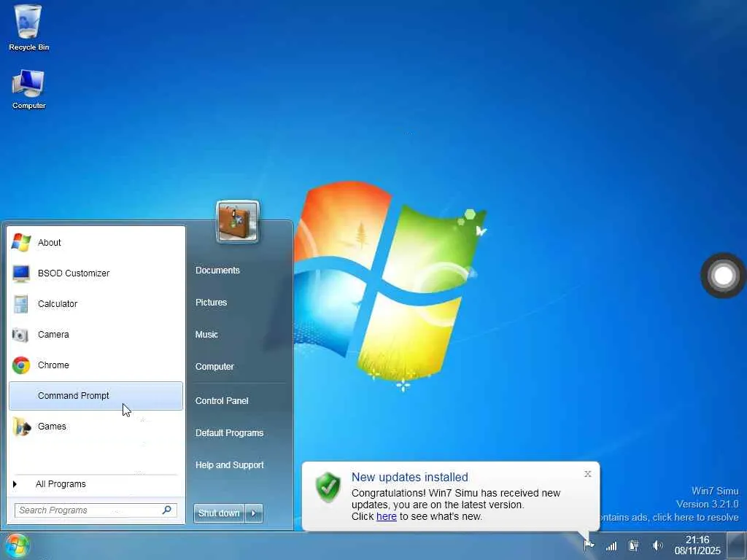Click the About Windows flag icon
747x560 pixels.
pyautogui.click(x=21, y=242)
